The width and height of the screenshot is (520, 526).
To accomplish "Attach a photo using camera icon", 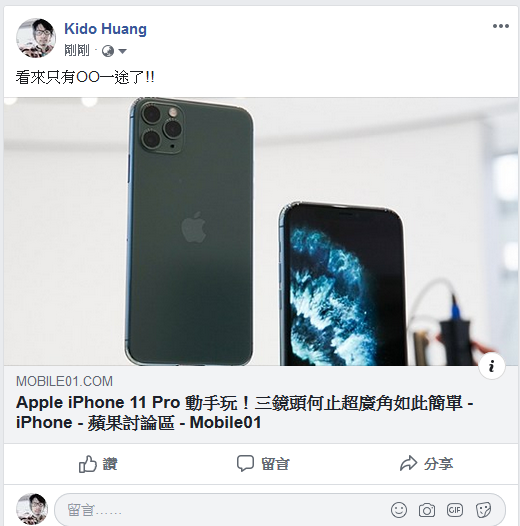I will pyautogui.click(x=427, y=510).
